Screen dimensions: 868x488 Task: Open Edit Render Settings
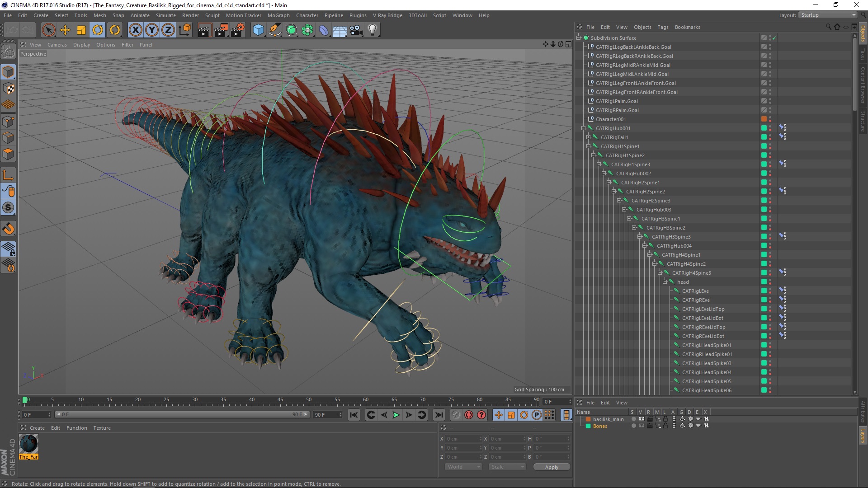pos(238,30)
